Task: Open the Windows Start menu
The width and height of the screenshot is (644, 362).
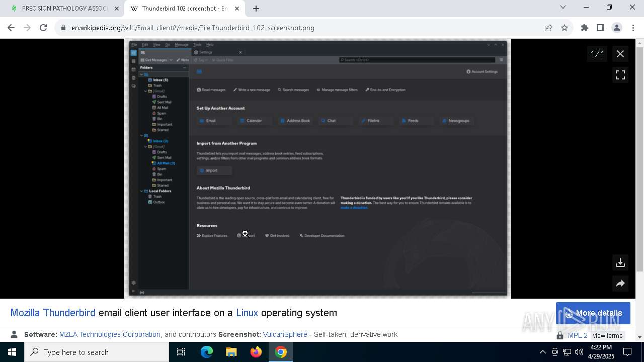Action: click(12, 352)
